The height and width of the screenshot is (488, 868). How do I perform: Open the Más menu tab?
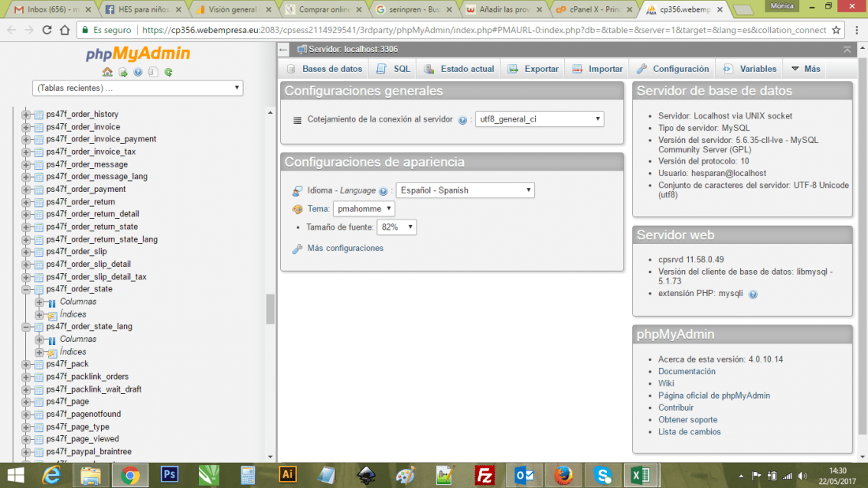coord(806,69)
